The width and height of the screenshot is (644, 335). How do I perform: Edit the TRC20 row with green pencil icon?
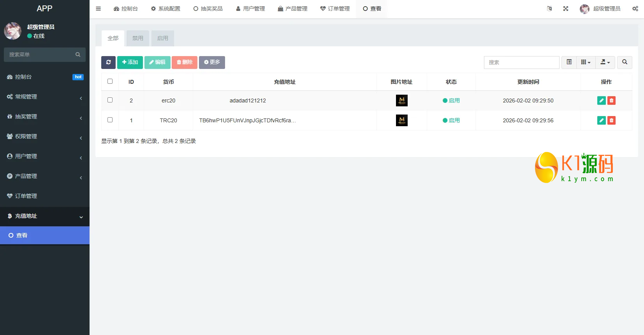point(601,120)
